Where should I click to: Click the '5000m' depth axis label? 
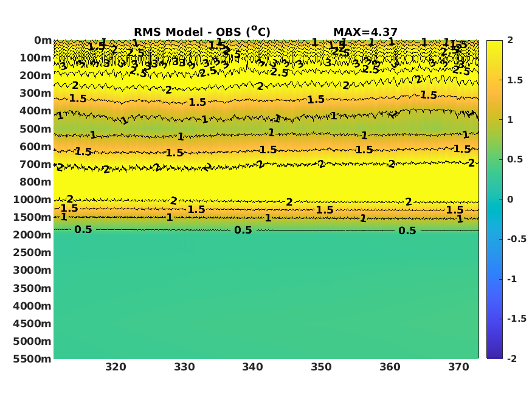click(x=32, y=341)
